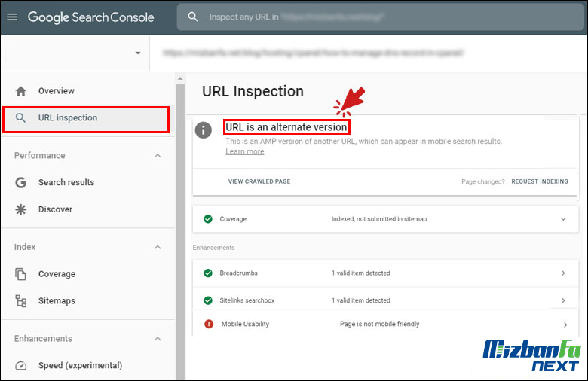Click the 'Sitelinks searchbox' label
The width and height of the screenshot is (588, 381).
click(247, 300)
